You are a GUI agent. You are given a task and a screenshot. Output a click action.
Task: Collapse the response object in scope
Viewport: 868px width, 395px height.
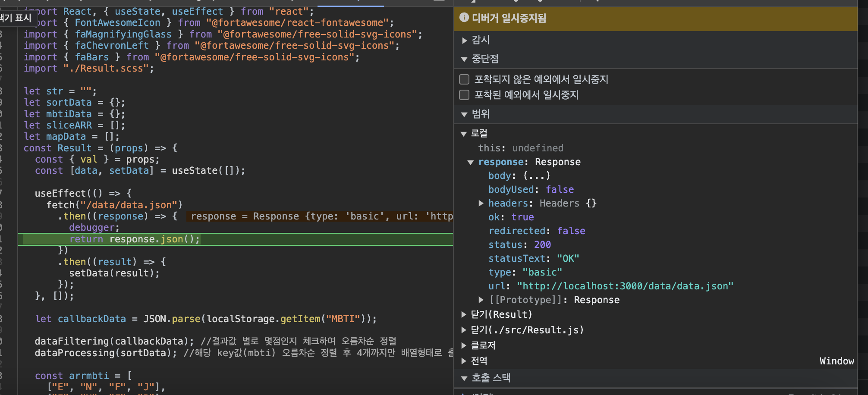(471, 163)
